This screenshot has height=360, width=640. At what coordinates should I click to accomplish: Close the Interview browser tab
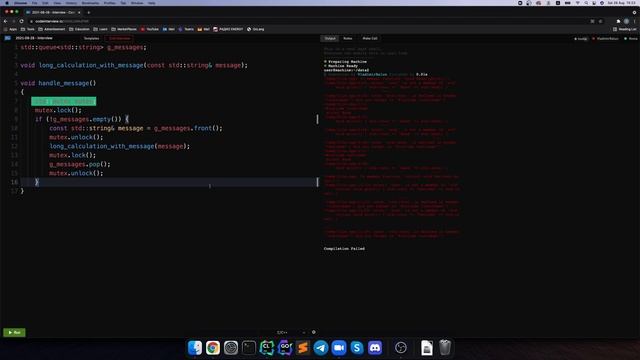(79, 12)
